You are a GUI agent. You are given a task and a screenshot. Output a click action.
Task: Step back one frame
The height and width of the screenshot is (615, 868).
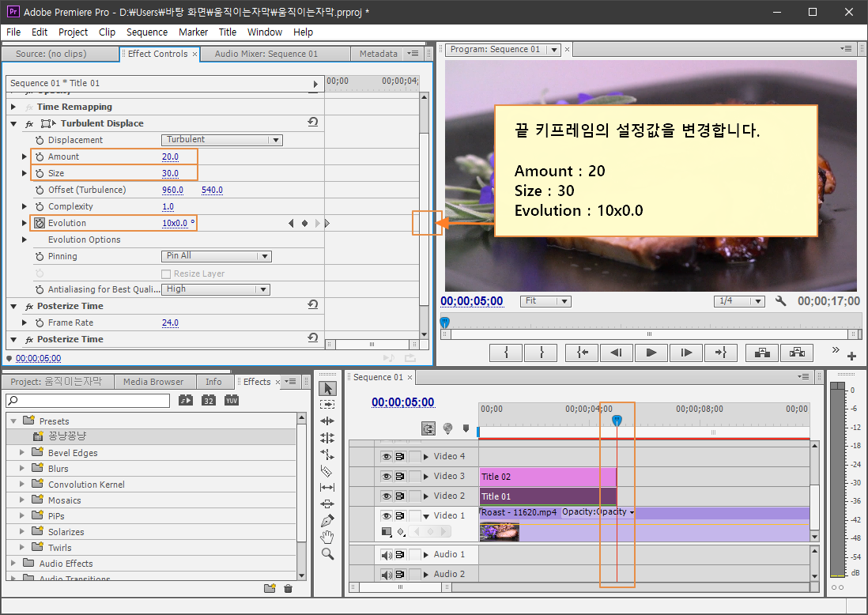(x=616, y=353)
